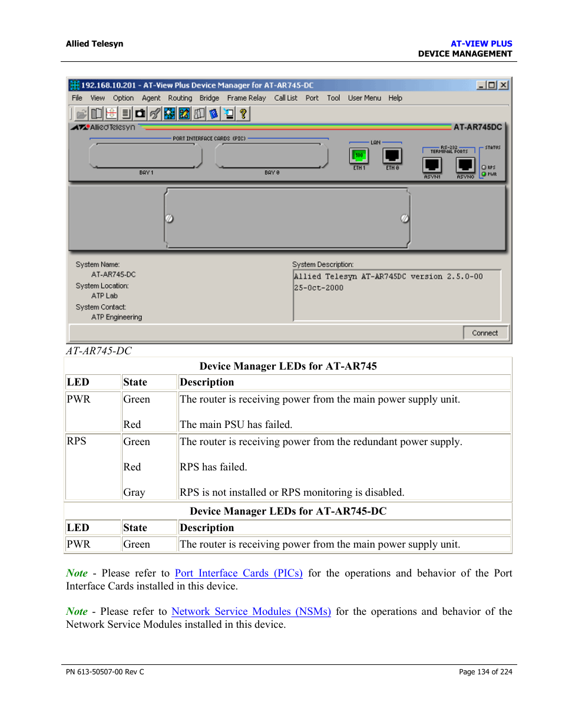Select the ASYN1 terminal port
Image resolution: width=562 pixels, height=728 pixels.
[x=432, y=166]
